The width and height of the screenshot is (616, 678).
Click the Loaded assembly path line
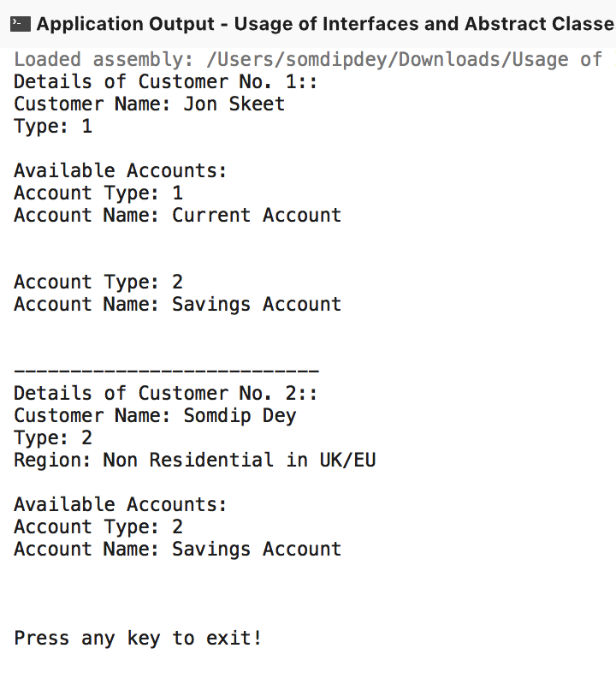coord(315,59)
